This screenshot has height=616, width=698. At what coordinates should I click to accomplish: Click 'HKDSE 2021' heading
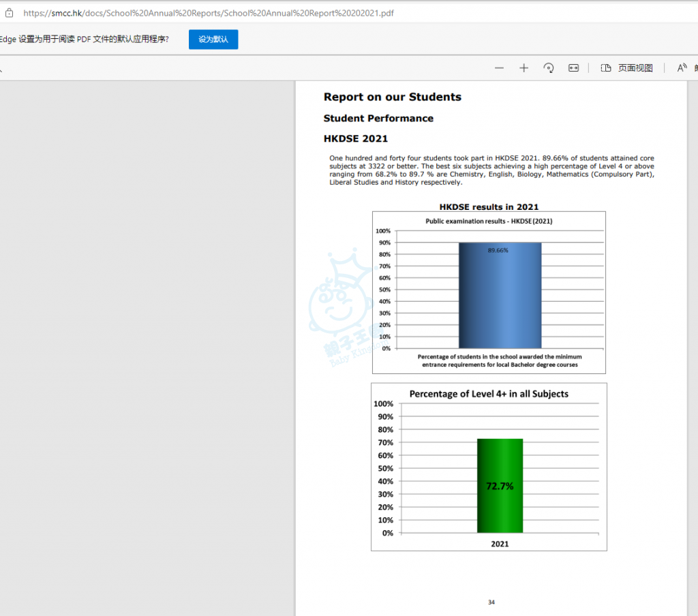pyautogui.click(x=356, y=138)
